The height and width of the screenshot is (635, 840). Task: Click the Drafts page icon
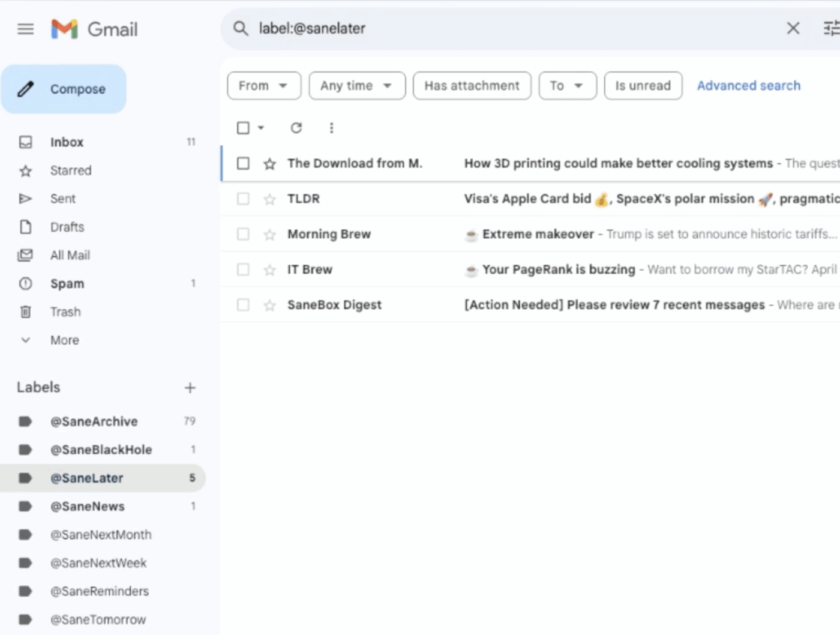(25, 227)
